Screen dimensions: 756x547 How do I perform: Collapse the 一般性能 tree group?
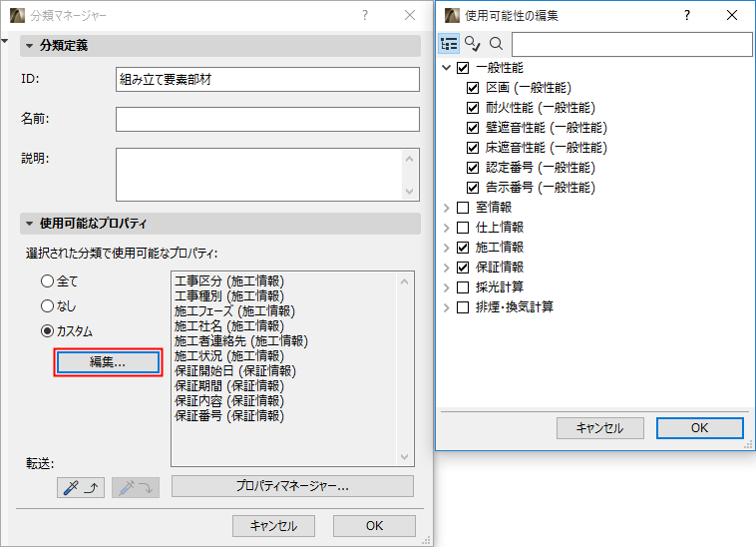(447, 68)
